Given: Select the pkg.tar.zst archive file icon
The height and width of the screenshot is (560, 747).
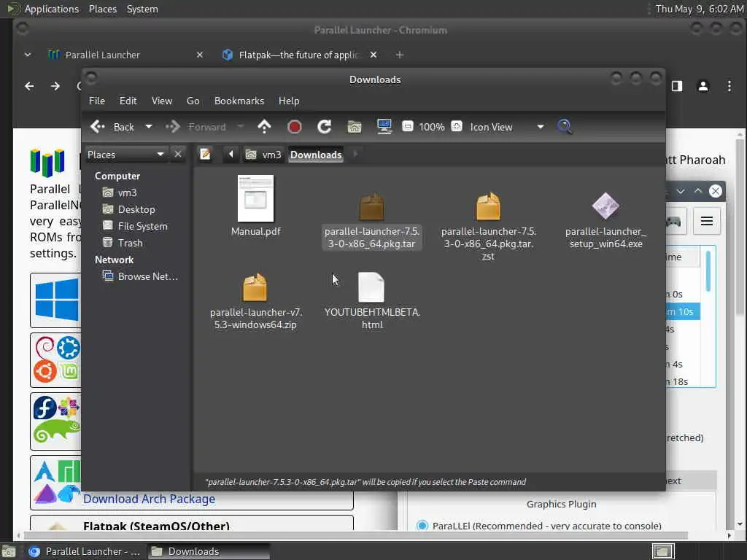Looking at the screenshot, I should 488,206.
